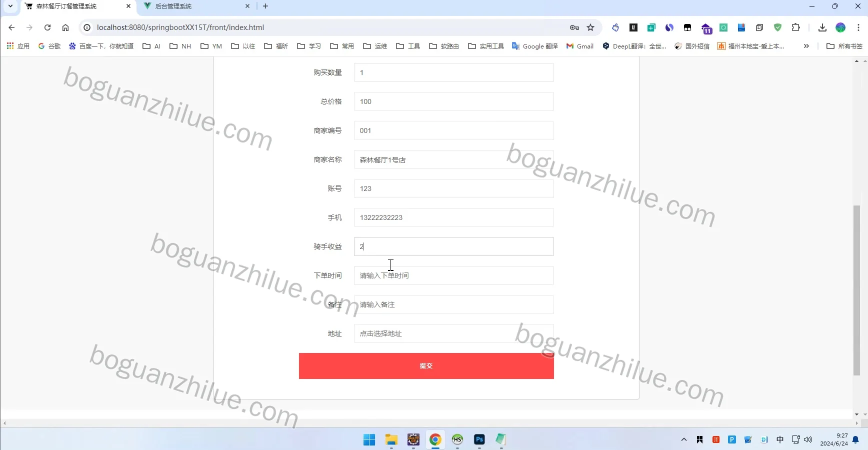
Task: Open the Chrome three-dot menu
Action: click(x=858, y=27)
